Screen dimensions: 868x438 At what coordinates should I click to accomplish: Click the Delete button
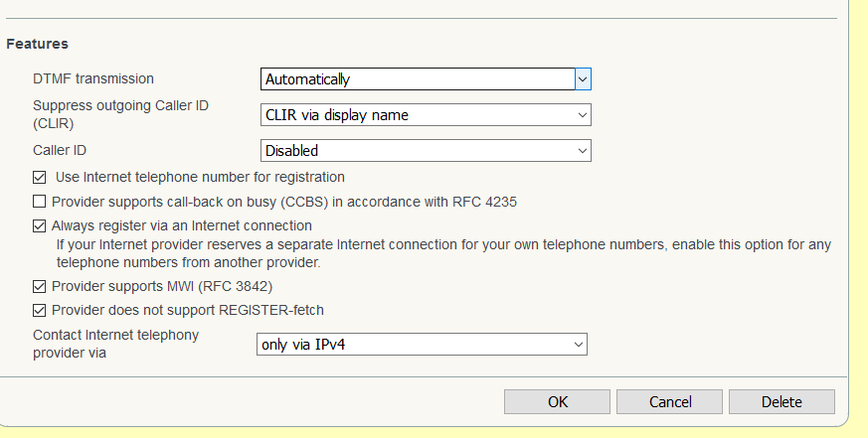coord(781,402)
